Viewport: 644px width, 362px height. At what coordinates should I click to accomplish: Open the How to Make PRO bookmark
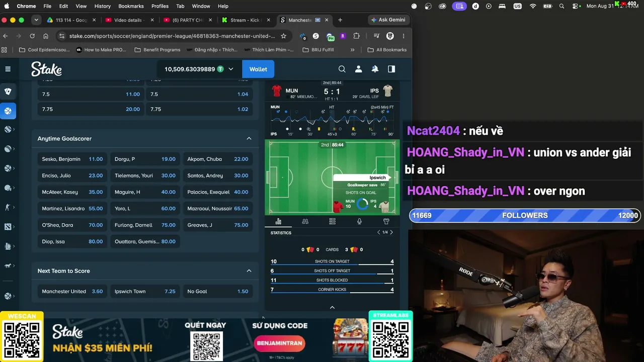[101, 50]
